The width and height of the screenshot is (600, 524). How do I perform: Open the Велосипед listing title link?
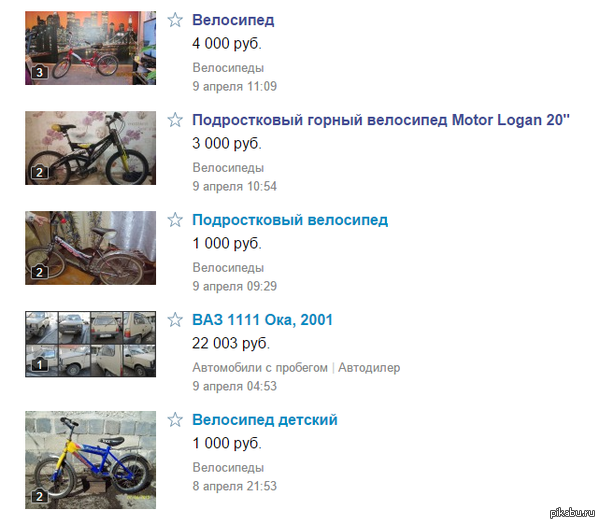click(x=233, y=20)
